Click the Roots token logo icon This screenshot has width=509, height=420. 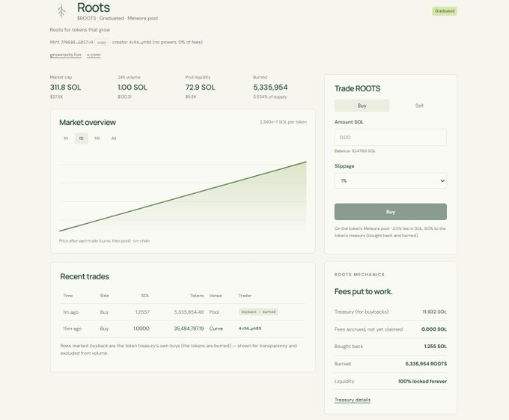61,11
